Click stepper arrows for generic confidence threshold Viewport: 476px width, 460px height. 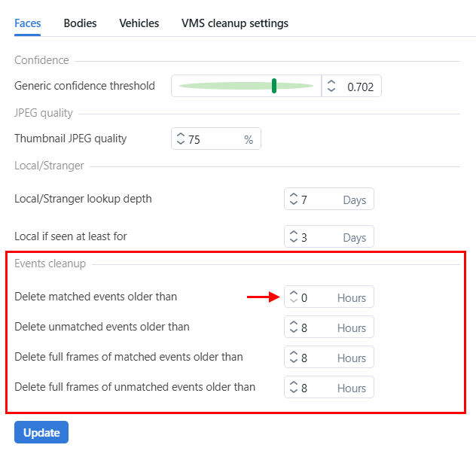331,87
